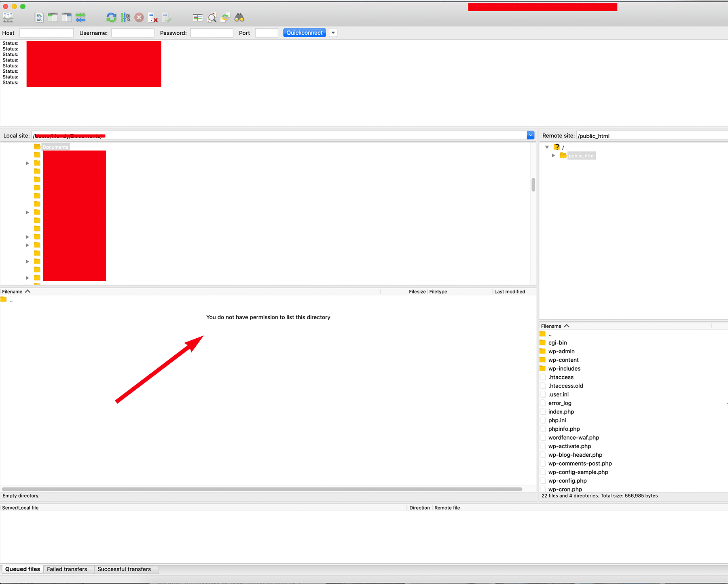Switch to the Queued files tab

pyautogui.click(x=23, y=569)
